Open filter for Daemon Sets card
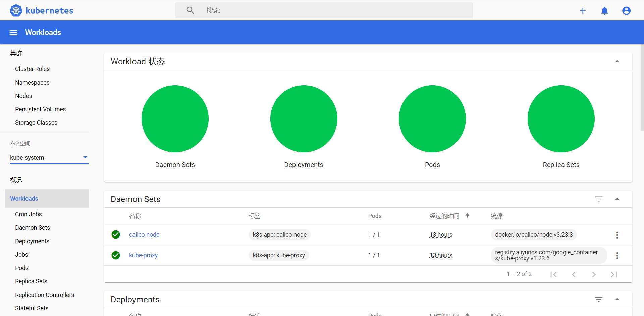The image size is (644, 316). point(599,199)
